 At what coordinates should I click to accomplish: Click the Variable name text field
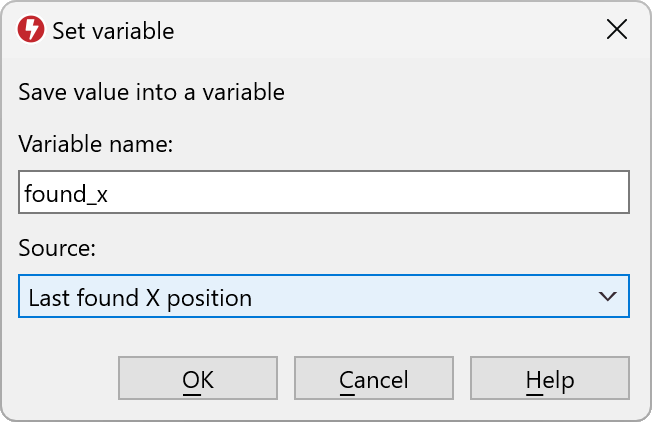324,193
